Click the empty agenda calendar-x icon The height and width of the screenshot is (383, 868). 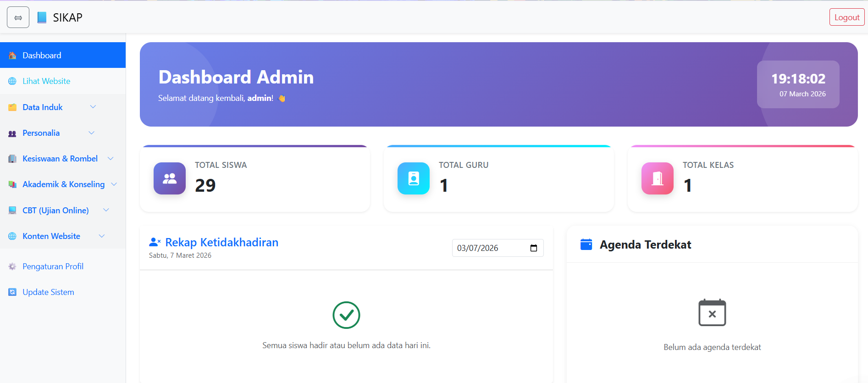tap(712, 312)
